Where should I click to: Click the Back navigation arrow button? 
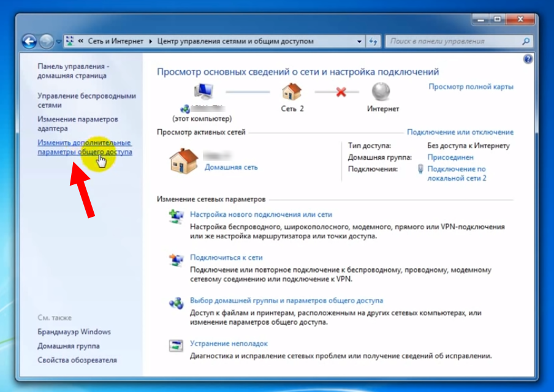[29, 42]
